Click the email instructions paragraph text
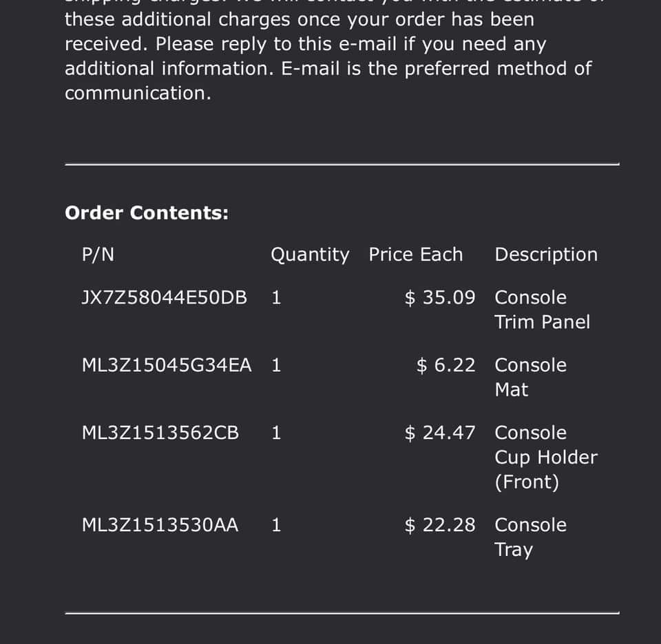The width and height of the screenshot is (661, 644). coord(328,56)
